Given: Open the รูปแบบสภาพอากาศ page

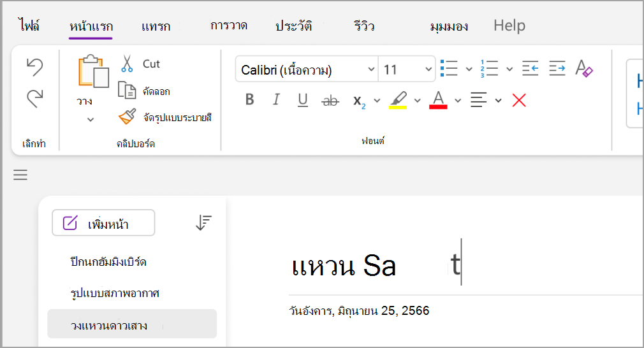Looking at the screenshot, I should coord(115,293).
